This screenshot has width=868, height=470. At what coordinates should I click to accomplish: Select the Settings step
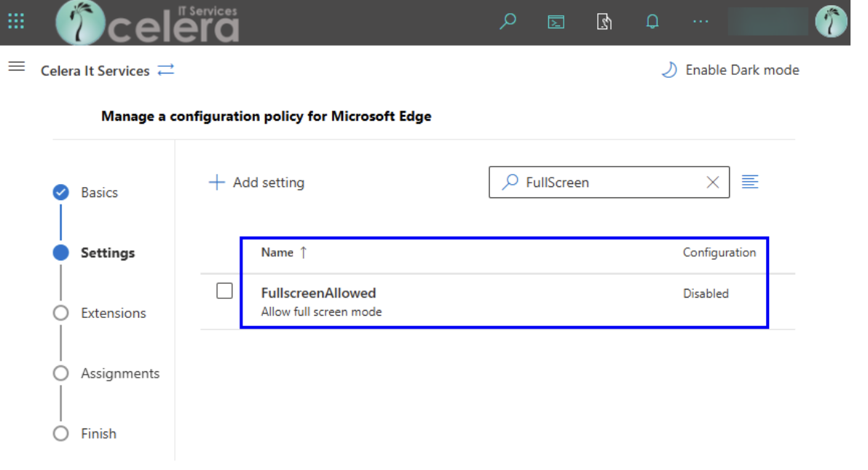94,252
